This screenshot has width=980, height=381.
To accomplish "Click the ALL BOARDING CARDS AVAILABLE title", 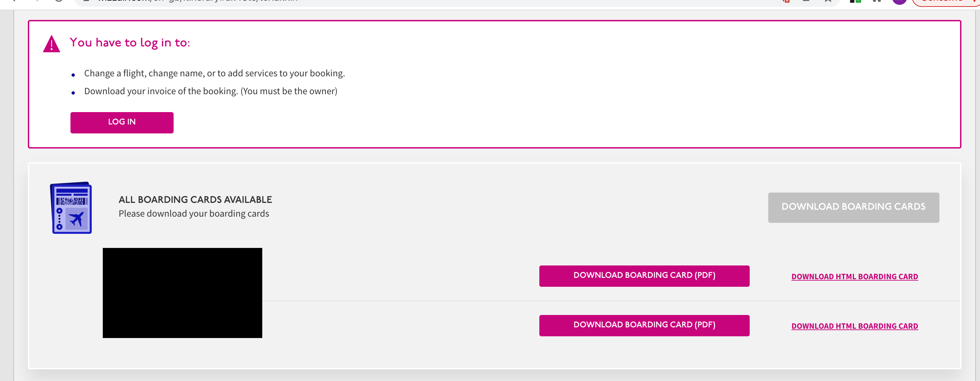I will click(x=195, y=199).
